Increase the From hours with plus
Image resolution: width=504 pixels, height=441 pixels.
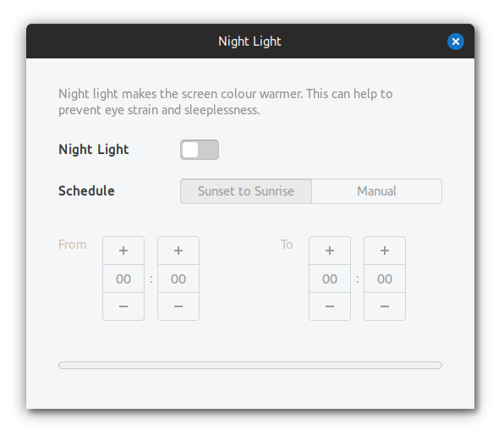pyautogui.click(x=123, y=251)
